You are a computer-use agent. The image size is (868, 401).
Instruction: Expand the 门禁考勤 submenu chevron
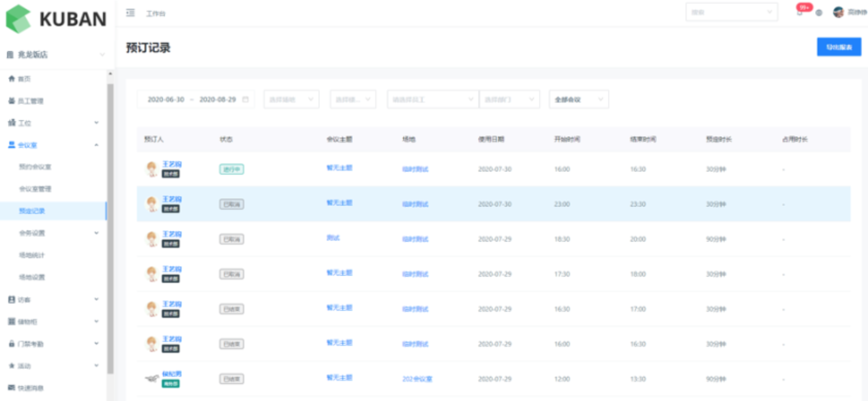(96, 344)
